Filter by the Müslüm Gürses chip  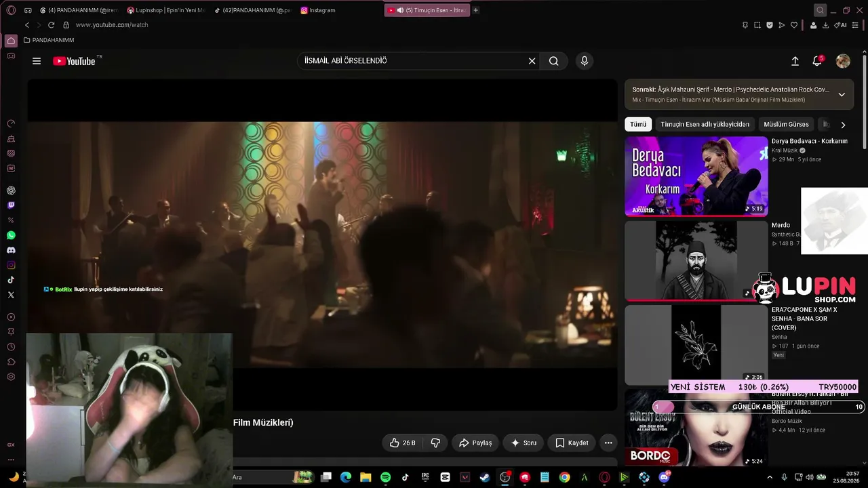[786, 124]
